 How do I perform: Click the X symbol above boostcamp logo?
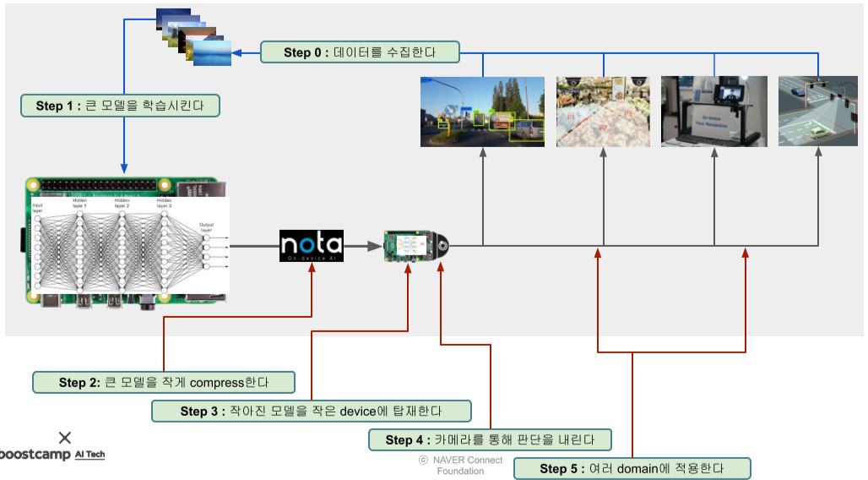tap(65, 438)
